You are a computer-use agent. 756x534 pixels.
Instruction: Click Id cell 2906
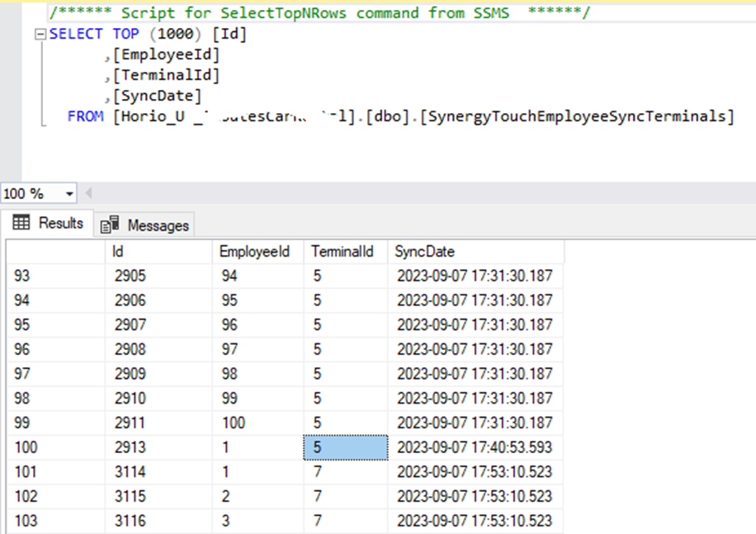[158, 300]
